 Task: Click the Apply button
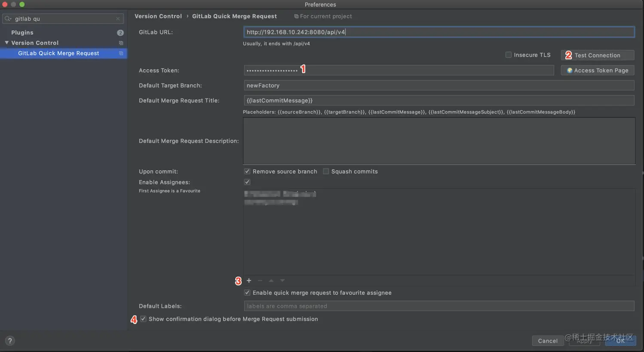tap(584, 341)
